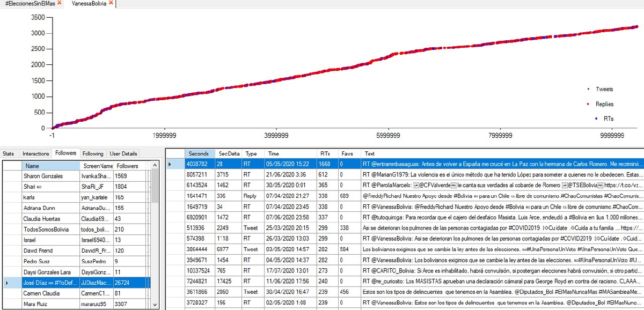Select retweet of @CARITO_Bolivia
The image size is (644, 310).
[502, 270]
